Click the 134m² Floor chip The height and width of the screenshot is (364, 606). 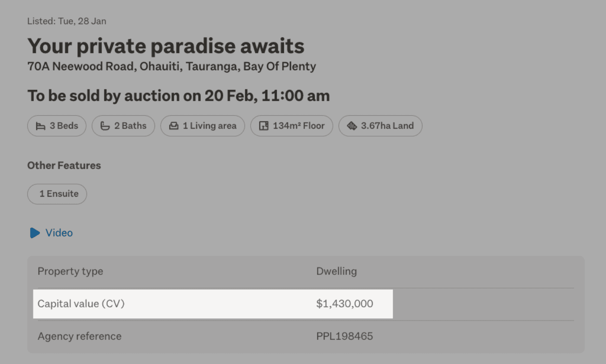[x=291, y=126]
